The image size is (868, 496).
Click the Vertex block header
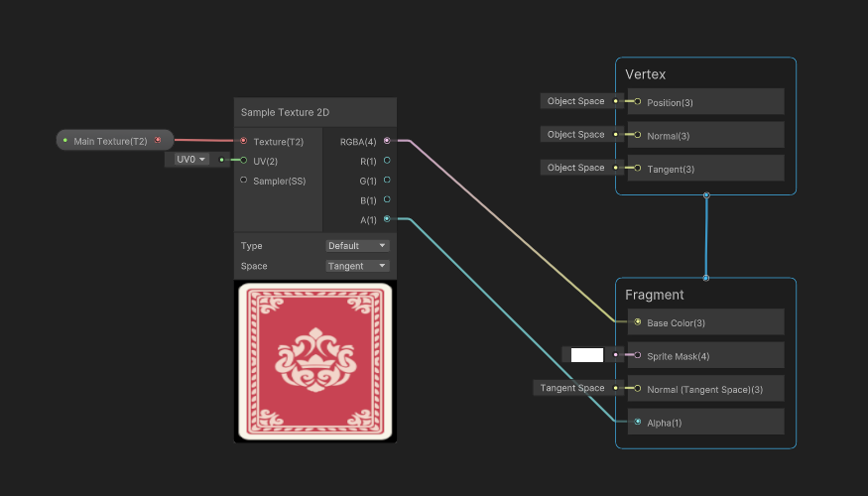pos(646,74)
